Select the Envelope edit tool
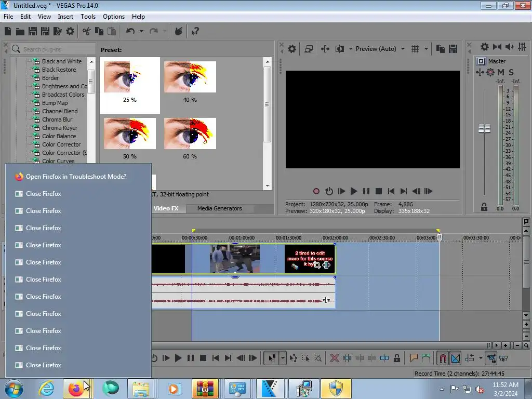This screenshot has height=399, width=532. 293,358
